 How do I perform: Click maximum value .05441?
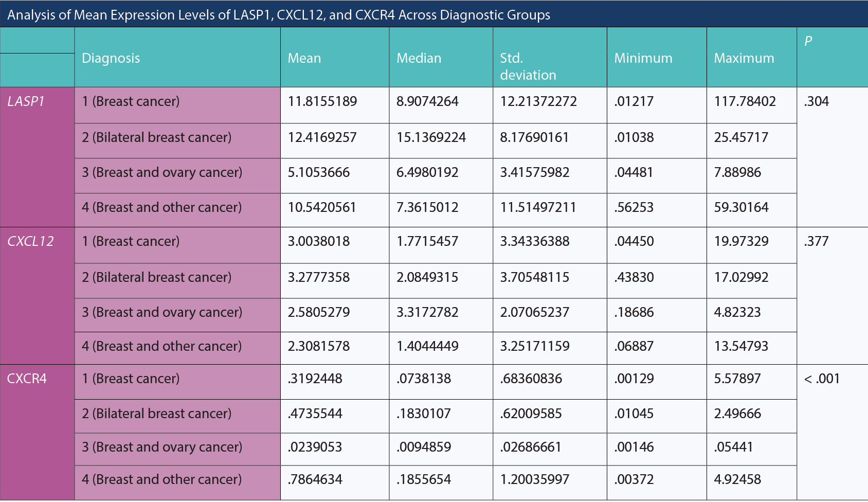pos(733,447)
